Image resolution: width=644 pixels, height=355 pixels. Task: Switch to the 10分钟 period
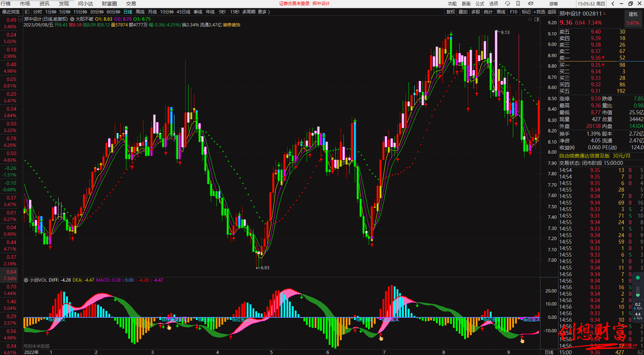point(167,12)
